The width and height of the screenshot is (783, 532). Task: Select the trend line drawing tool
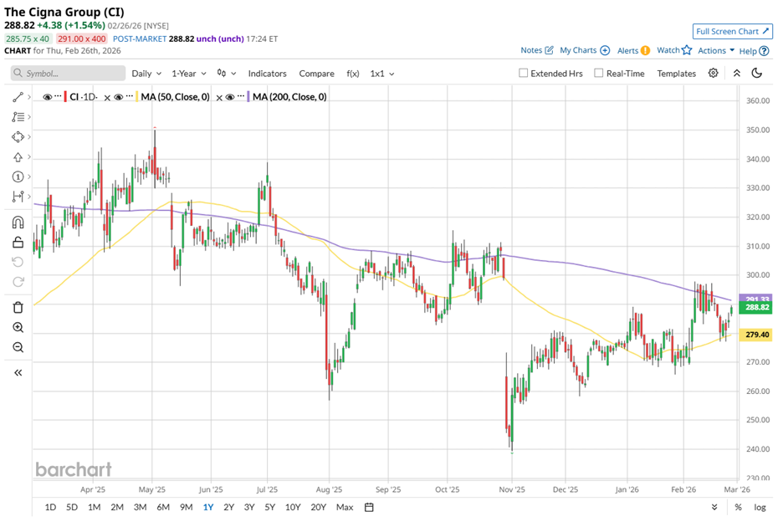coord(18,98)
